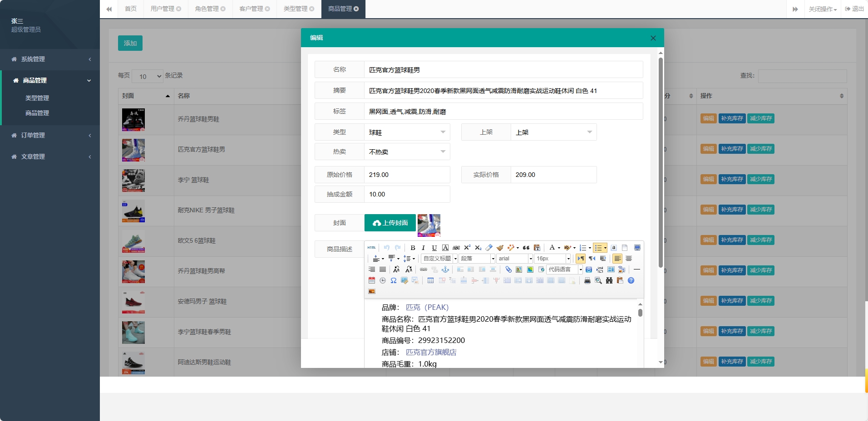
Task: Enter editor fullscreen via the monitor icon
Action: click(x=637, y=248)
